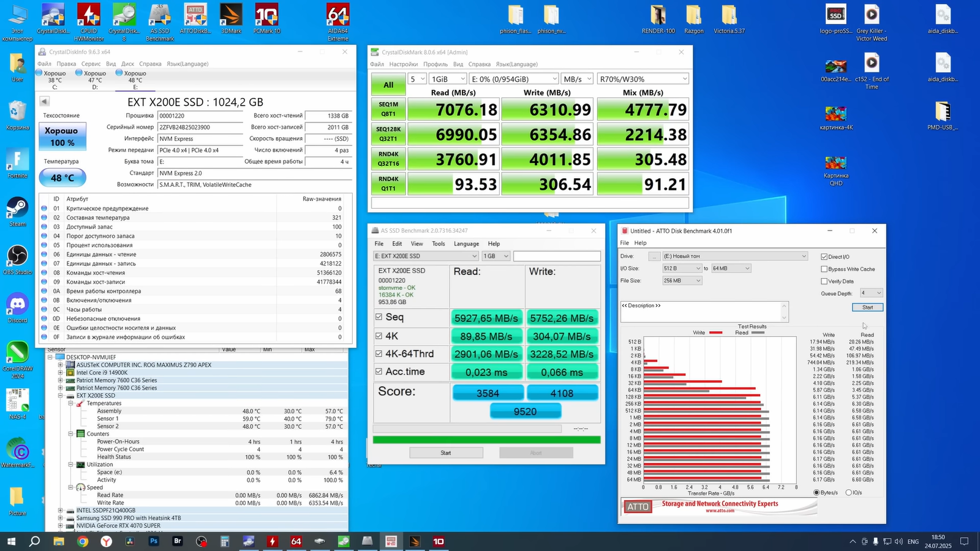The image size is (980, 551).
Task: Click the ATTO Description text field
Action: [701, 312]
